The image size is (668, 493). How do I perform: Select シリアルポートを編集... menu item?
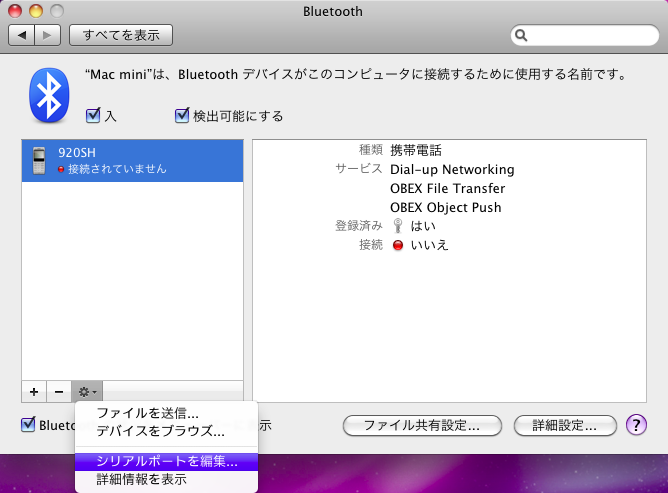(166, 461)
